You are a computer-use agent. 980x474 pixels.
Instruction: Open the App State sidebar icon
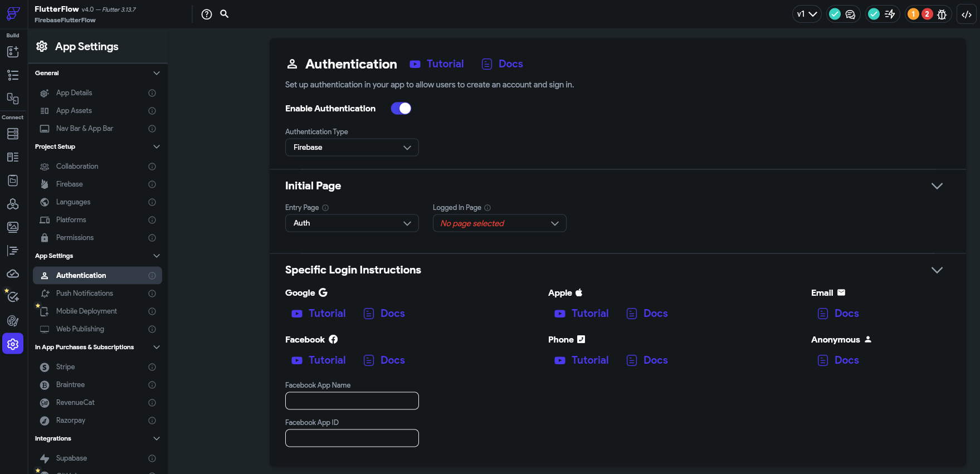tap(13, 180)
